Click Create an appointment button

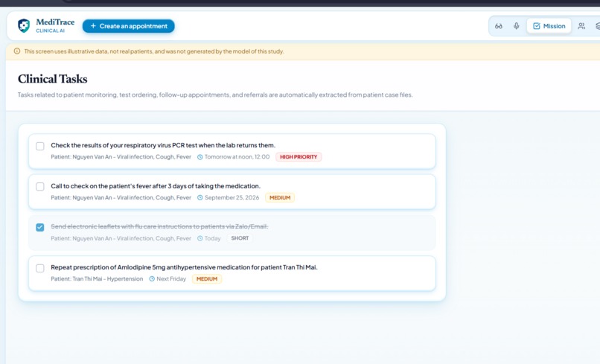[x=129, y=26]
